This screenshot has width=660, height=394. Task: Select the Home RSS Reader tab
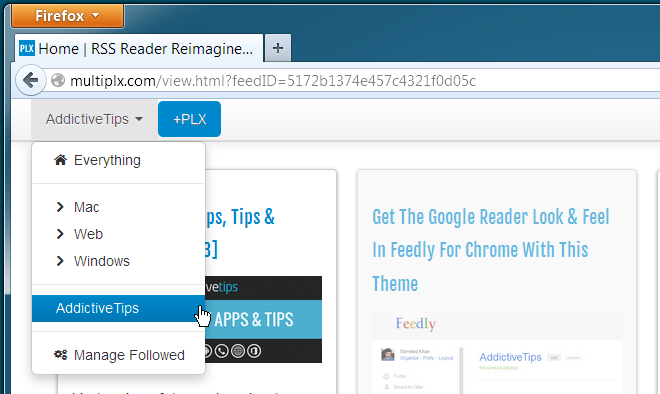(x=139, y=48)
